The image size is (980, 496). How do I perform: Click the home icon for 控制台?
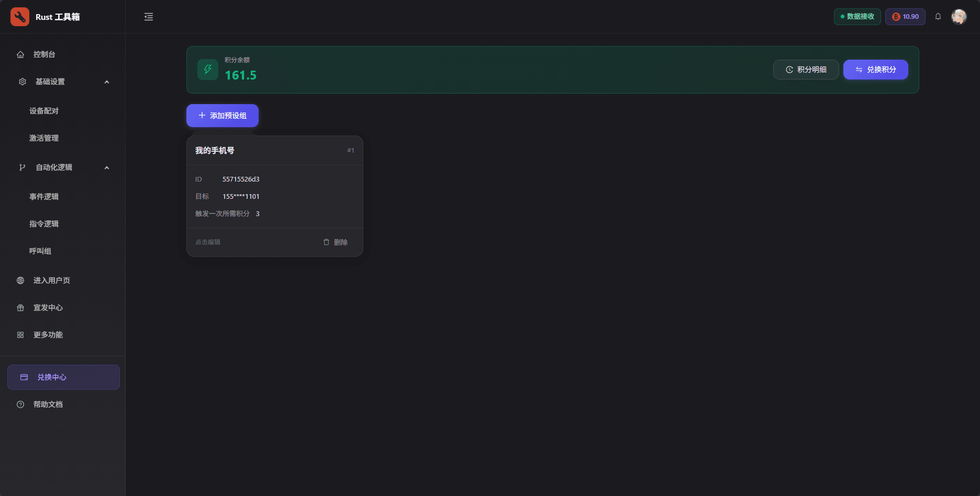[x=20, y=54]
